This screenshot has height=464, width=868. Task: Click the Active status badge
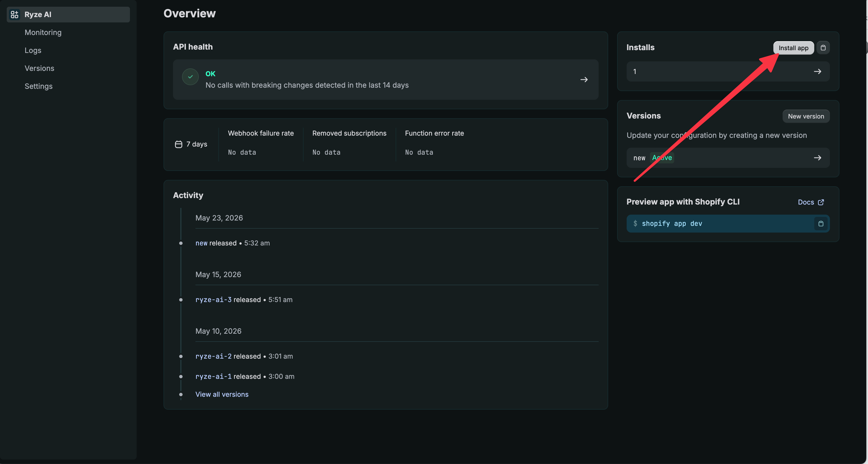(x=662, y=158)
